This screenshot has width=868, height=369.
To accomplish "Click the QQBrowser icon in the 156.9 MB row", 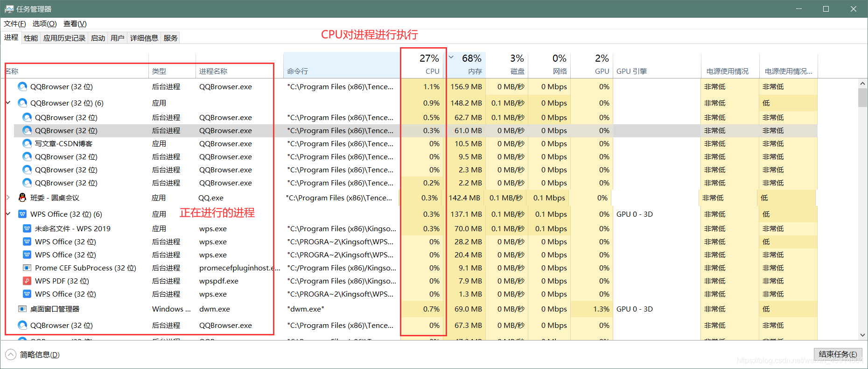I will (x=22, y=86).
